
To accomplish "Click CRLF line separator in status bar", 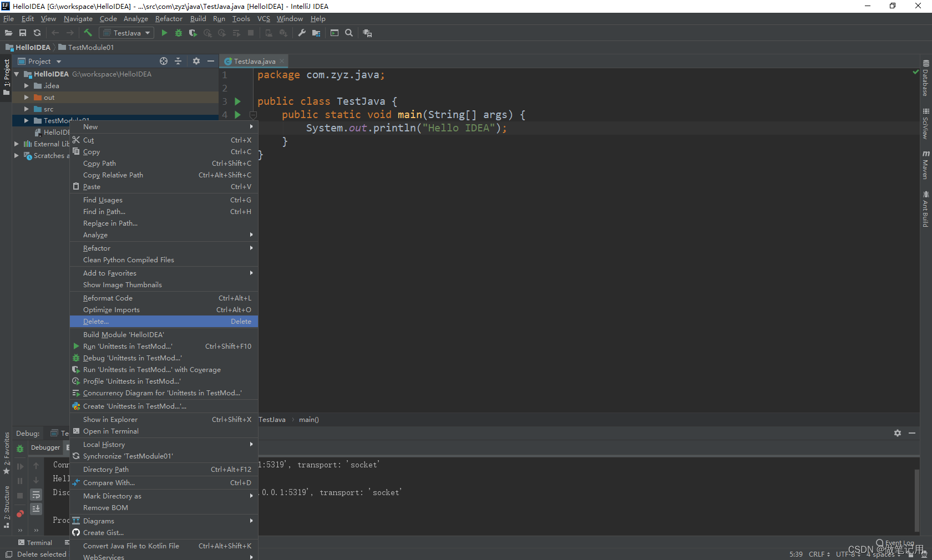I will 819,554.
